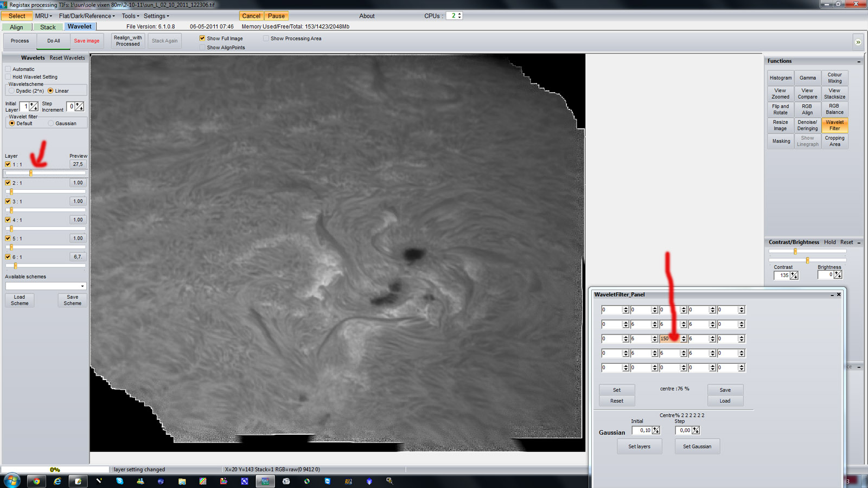Open Google Chrome from the taskbar
868x488 pixels.
tap(36, 481)
